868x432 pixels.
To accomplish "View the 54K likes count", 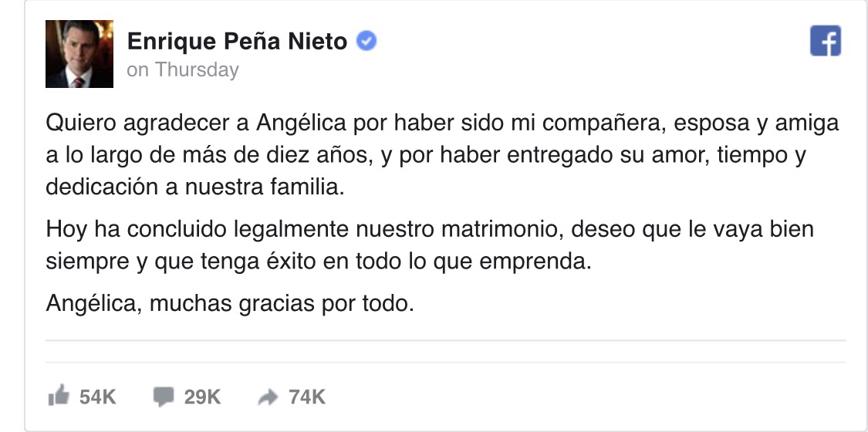I will (x=98, y=397).
